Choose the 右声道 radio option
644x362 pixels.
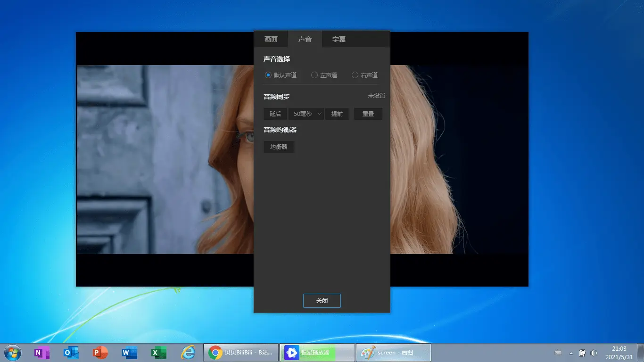click(365, 75)
